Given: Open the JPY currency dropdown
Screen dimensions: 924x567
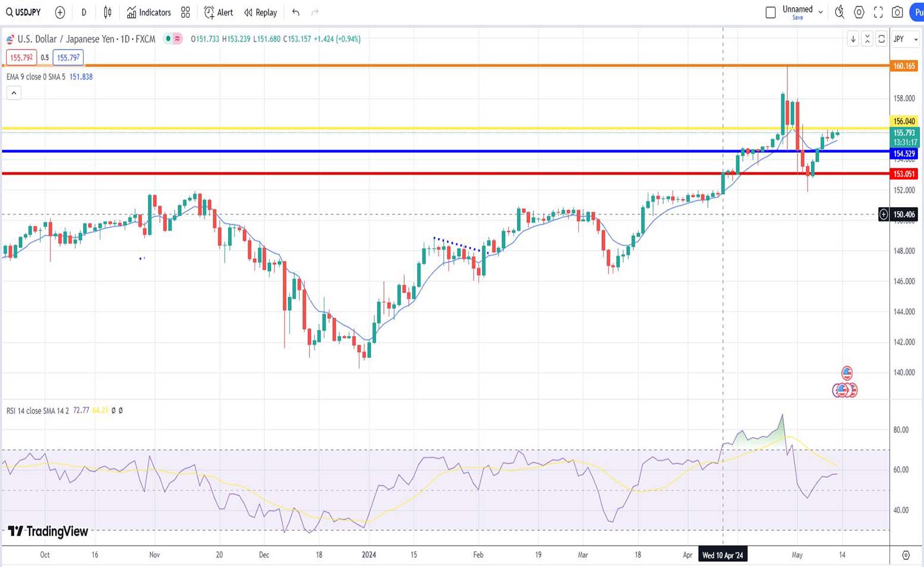Looking at the screenshot, I should click(x=905, y=39).
